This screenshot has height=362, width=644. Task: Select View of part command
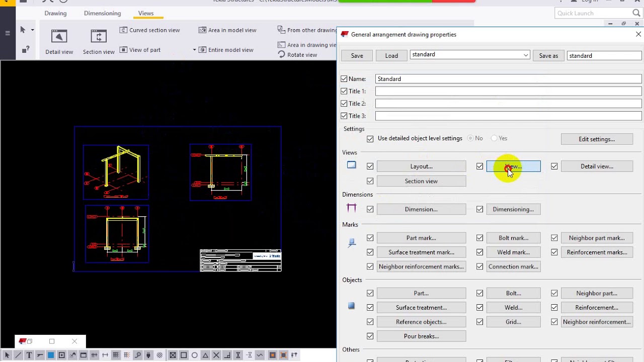140,50
